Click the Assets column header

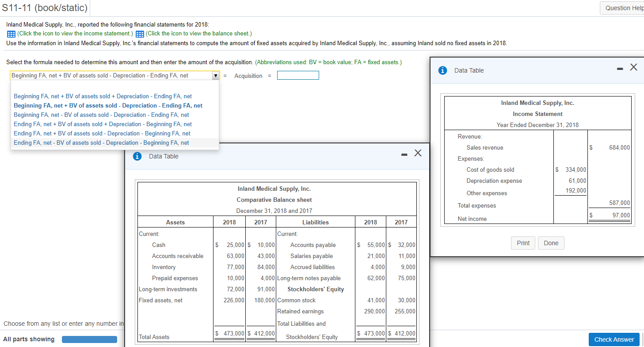pos(175,223)
